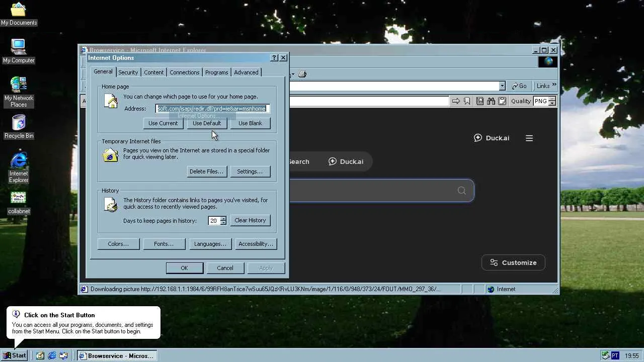644x362 pixels.
Task: Click the Quality PNG value field
Action: [541, 101]
